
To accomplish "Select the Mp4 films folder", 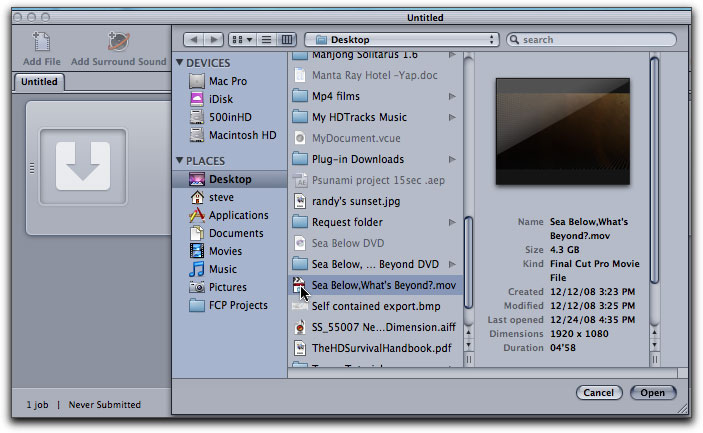I will click(x=375, y=96).
